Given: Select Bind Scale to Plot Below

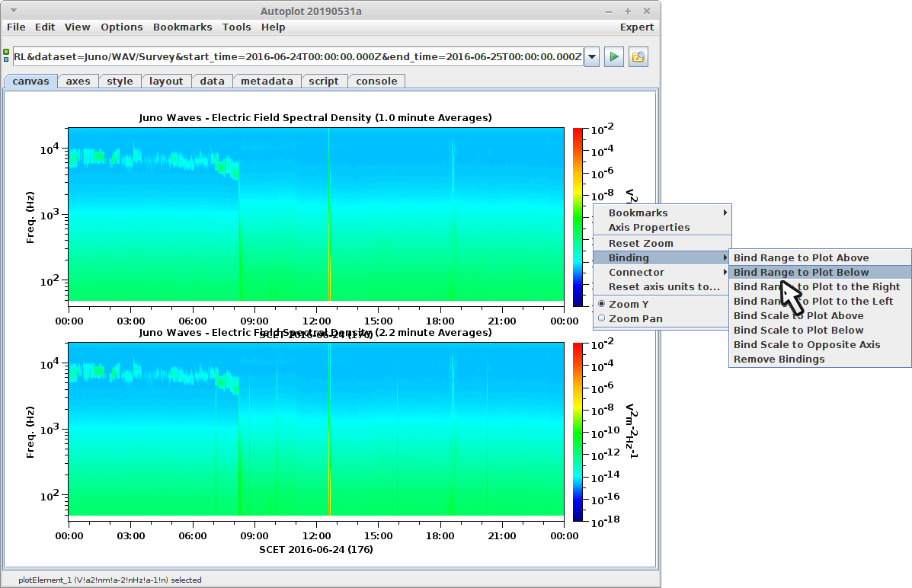Looking at the screenshot, I should pos(820,331).
